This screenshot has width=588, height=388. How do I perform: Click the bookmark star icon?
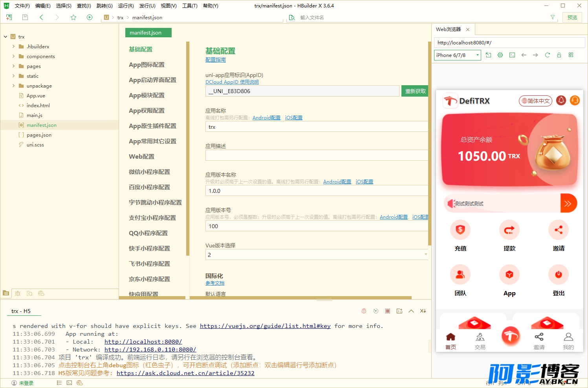coord(73,17)
